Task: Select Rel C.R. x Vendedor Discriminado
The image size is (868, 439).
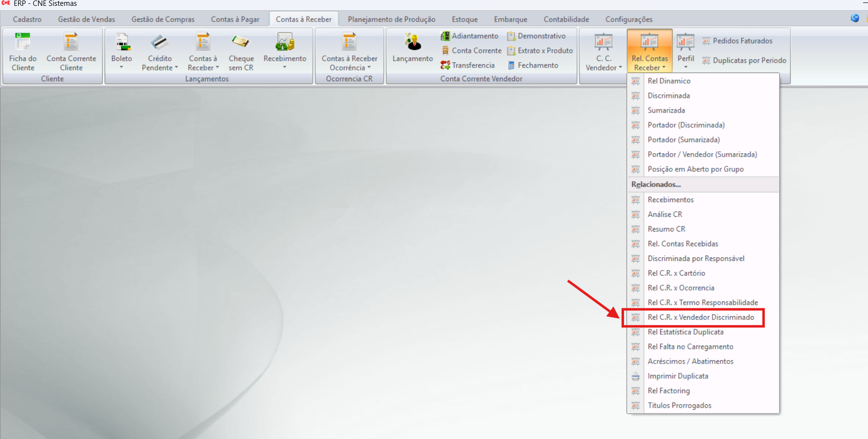Action: coord(700,317)
